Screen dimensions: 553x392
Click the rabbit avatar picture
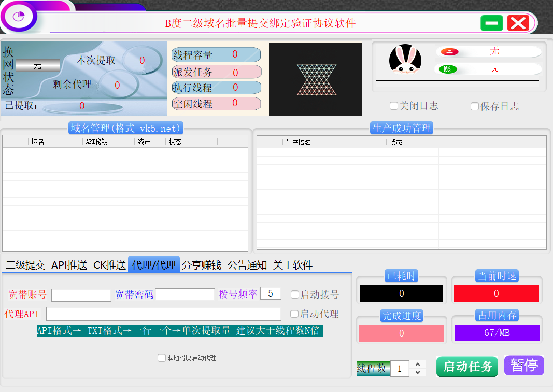(x=405, y=59)
